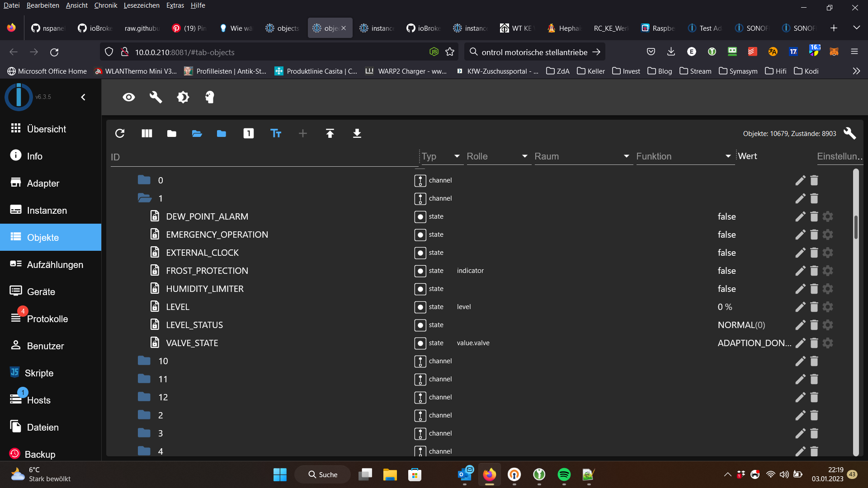
Task: Expand channel 2 folder
Action: pos(144,415)
